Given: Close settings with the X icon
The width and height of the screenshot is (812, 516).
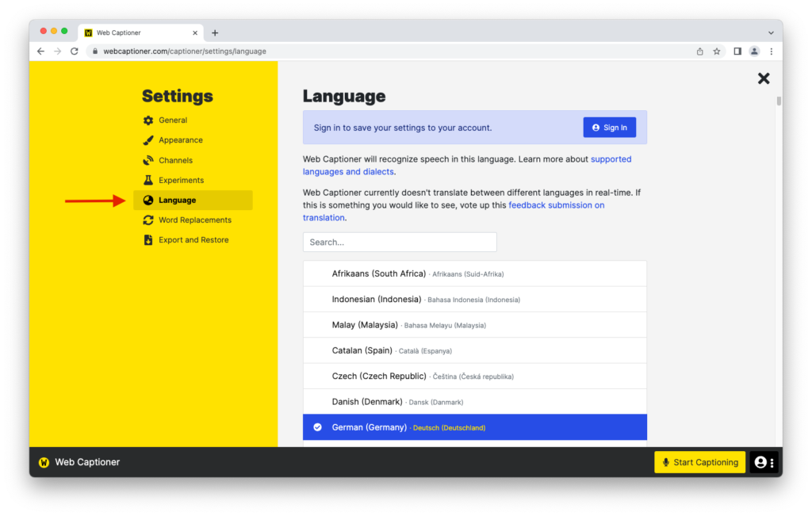Looking at the screenshot, I should click(764, 78).
